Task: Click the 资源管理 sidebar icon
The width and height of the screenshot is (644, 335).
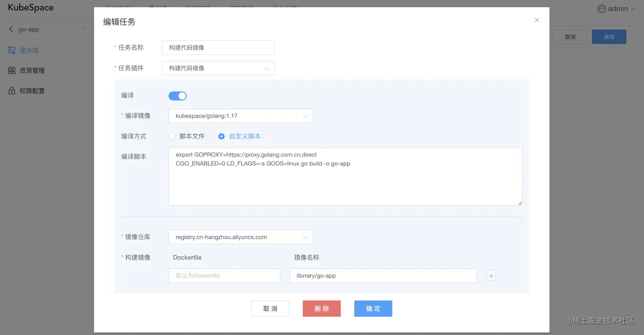Action: tap(12, 71)
